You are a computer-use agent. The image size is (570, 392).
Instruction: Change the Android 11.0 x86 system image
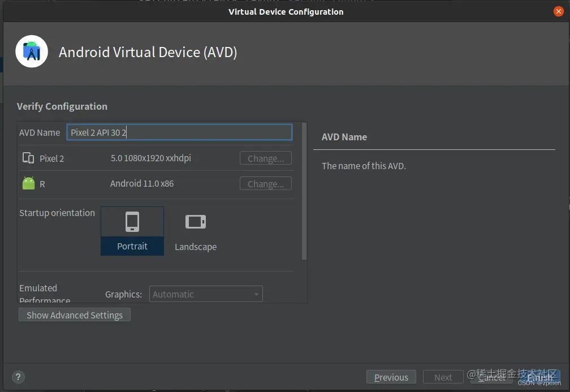pos(266,184)
